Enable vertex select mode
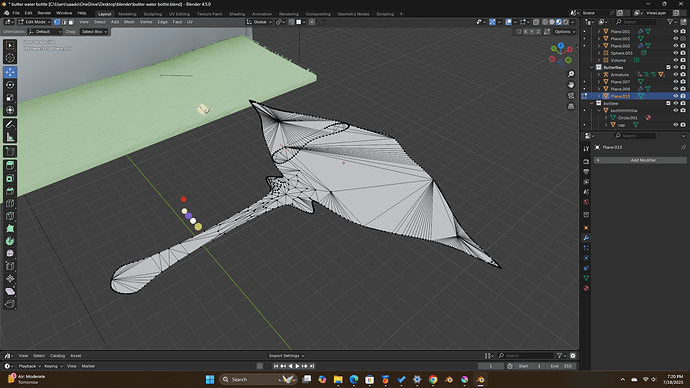This screenshot has height=388, width=690. click(57, 22)
